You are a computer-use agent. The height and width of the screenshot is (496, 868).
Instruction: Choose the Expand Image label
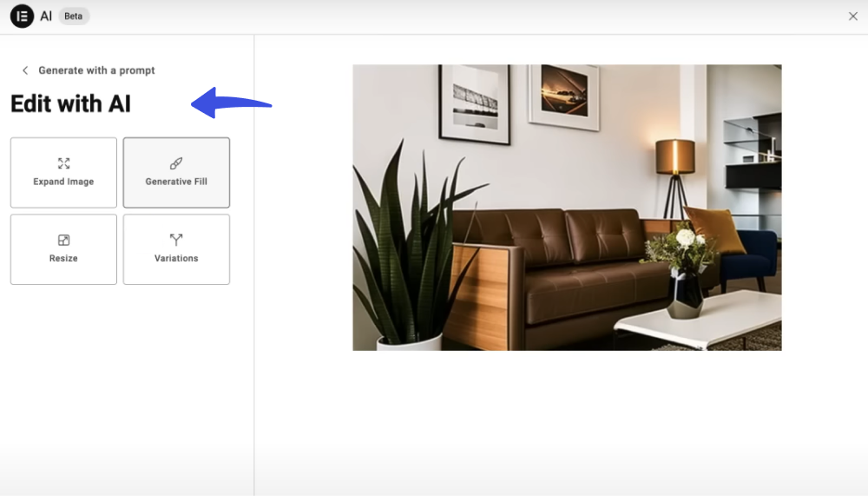click(63, 182)
